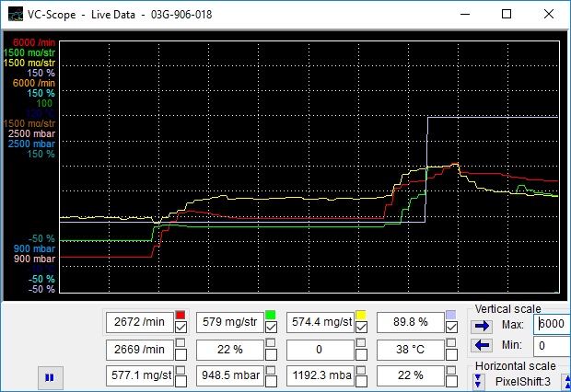Screen dimensions: 571x392
Task: Maximize the VC-Scope window
Action: tap(507, 16)
